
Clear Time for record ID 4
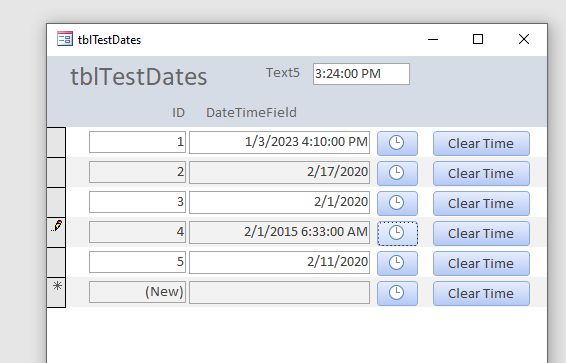point(481,233)
